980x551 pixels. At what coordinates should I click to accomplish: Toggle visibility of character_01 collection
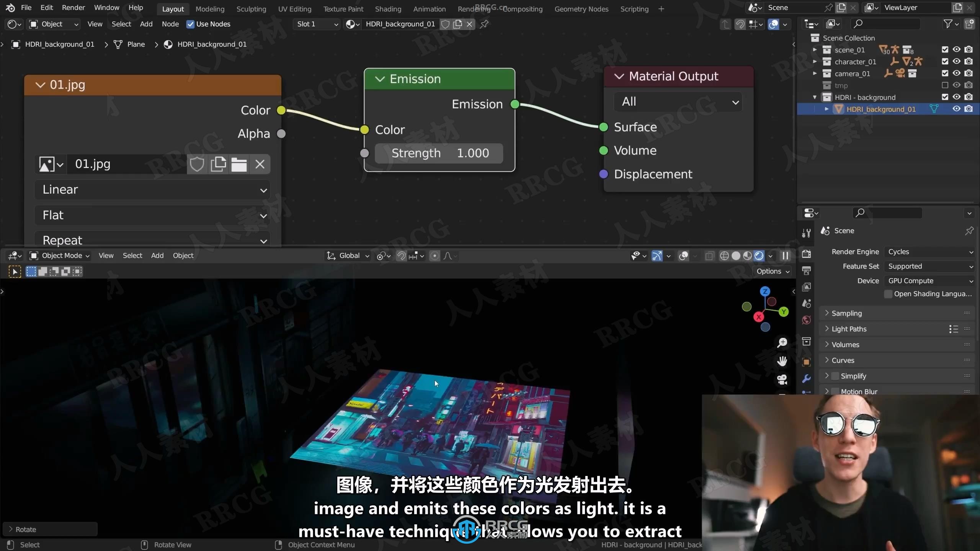[956, 61]
